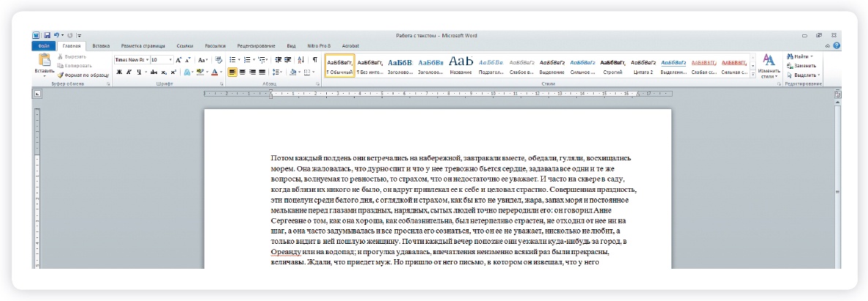
Task: Click the Save icon in quick access toolbar
Action: [47, 35]
